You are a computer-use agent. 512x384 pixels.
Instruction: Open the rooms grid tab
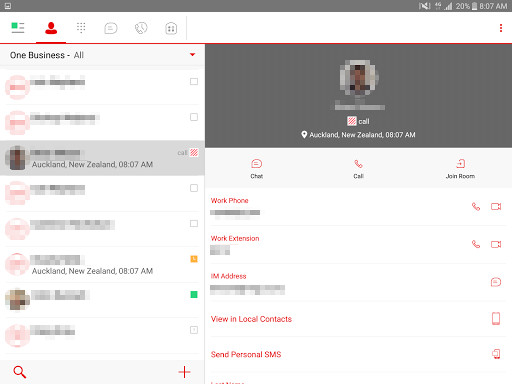pos(171,28)
